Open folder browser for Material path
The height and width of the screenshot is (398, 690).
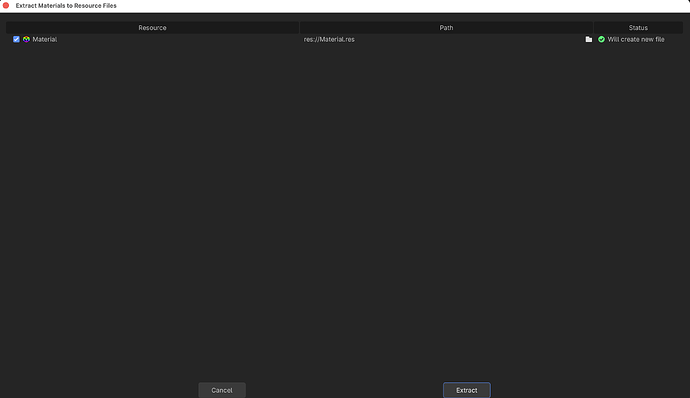tap(588, 39)
